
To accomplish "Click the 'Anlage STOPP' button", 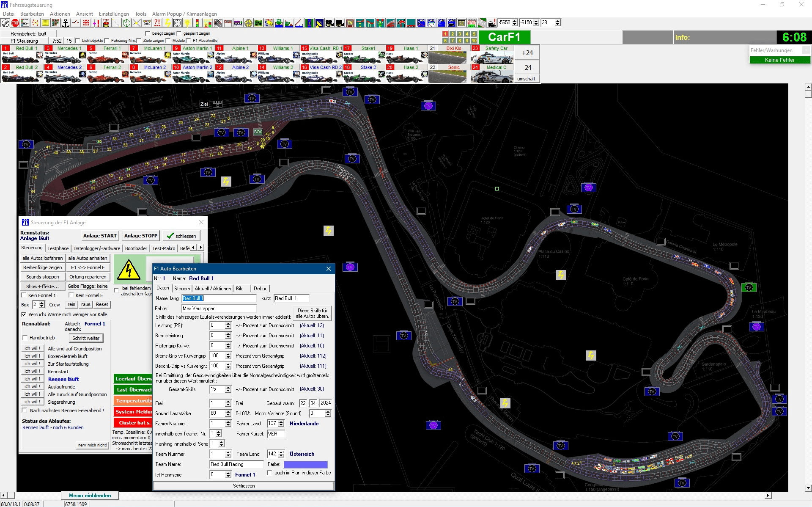I will click(x=141, y=236).
